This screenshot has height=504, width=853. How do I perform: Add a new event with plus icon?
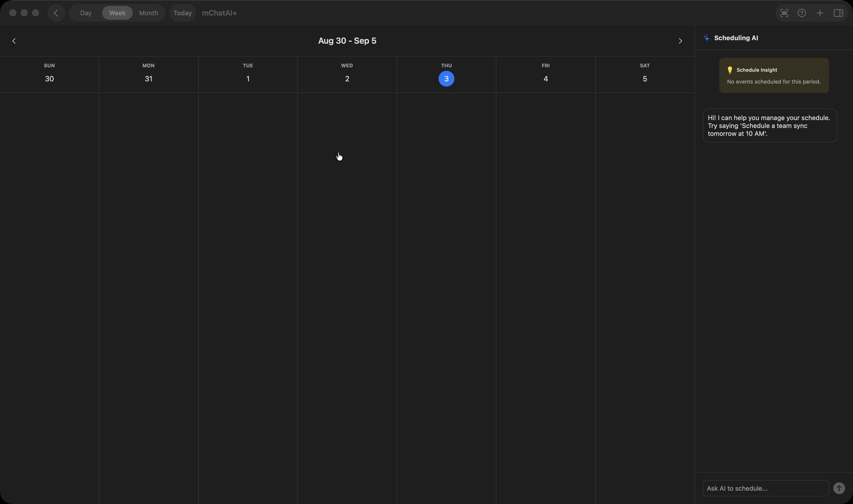[820, 13]
